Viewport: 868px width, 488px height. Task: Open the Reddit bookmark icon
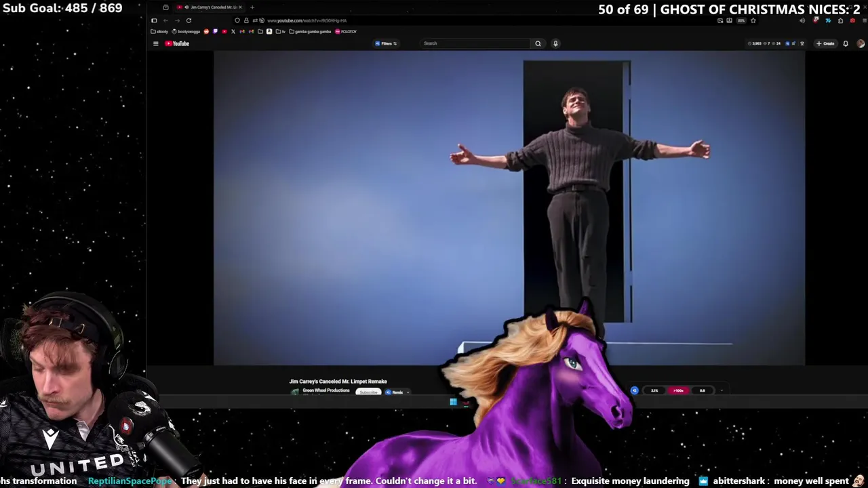click(206, 31)
